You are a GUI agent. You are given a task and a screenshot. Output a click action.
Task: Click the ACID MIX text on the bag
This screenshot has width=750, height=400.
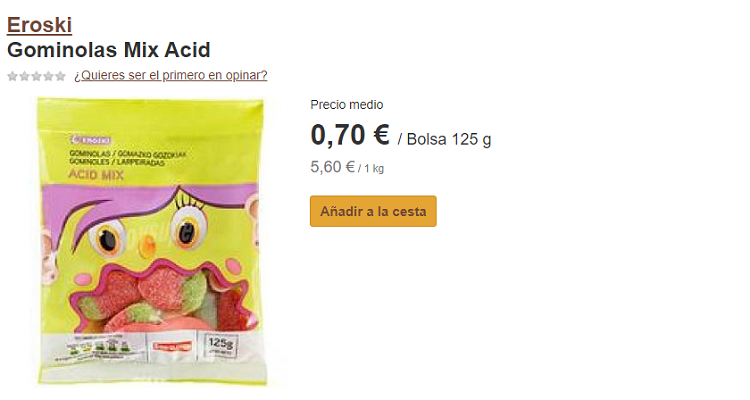[x=96, y=175]
